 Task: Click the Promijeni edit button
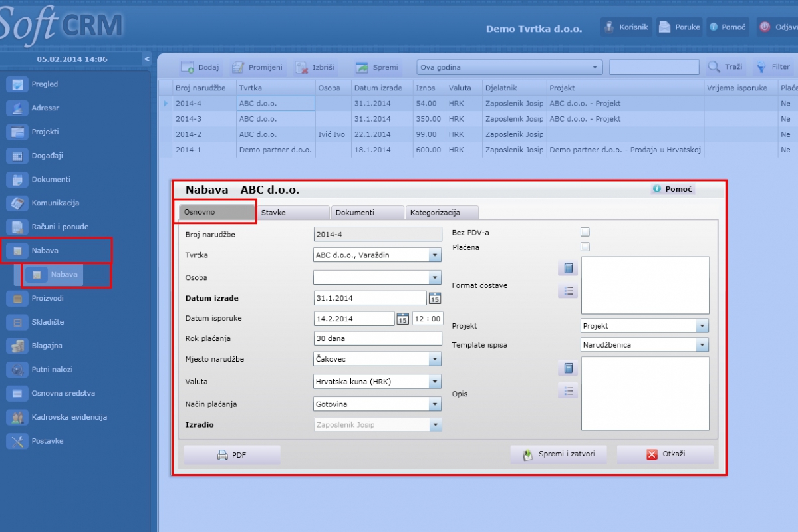[257, 67]
